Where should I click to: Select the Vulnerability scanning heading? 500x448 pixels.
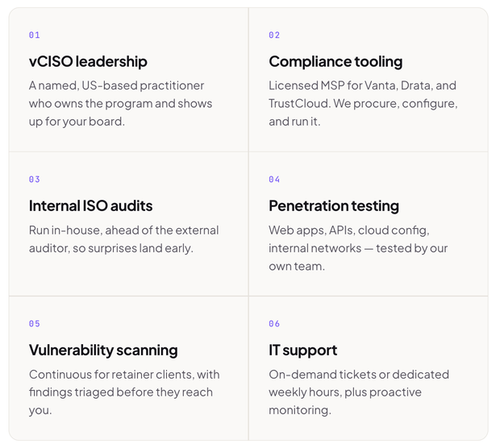pos(103,351)
